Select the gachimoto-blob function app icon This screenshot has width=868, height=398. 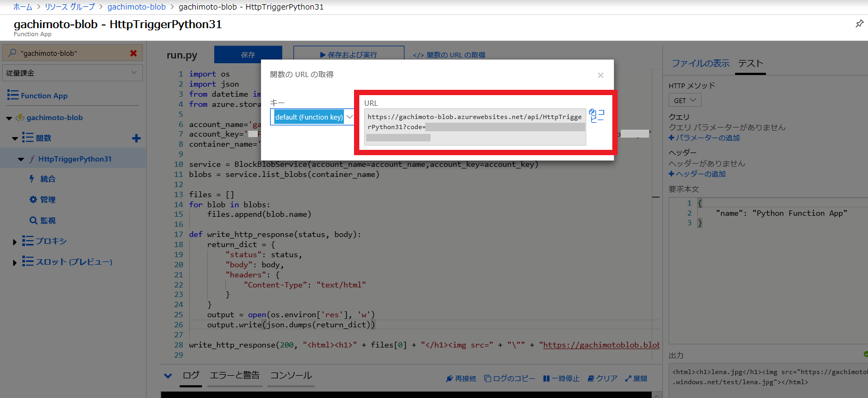point(20,117)
